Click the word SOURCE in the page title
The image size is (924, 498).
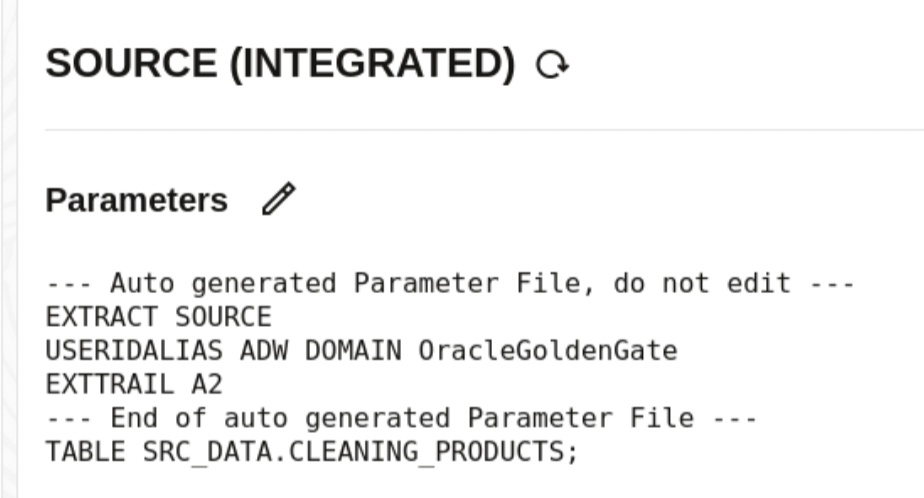[x=131, y=65]
